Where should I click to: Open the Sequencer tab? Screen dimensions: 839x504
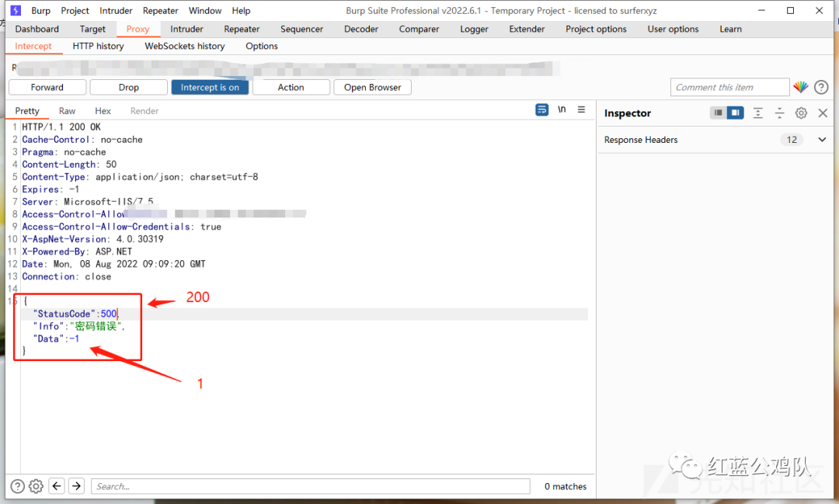tap(301, 29)
